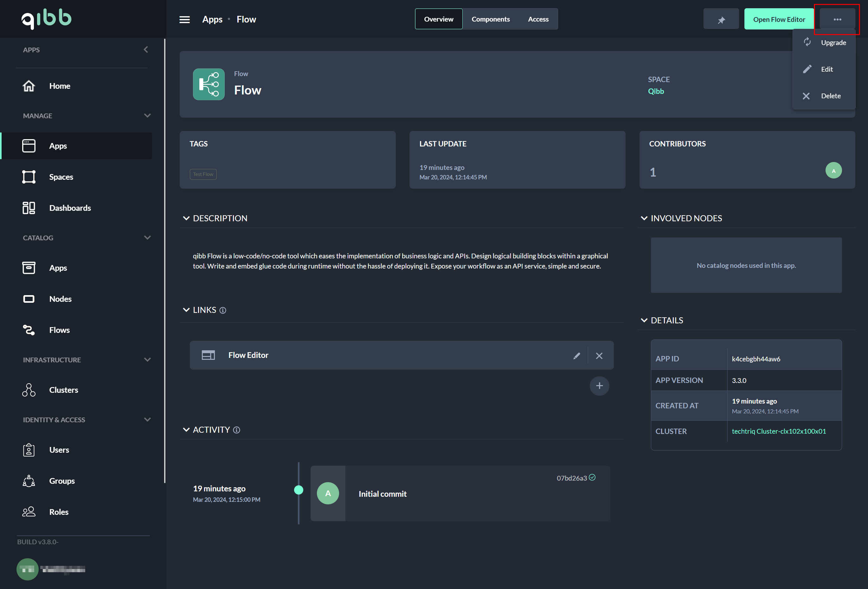Open the hamburger menu icon

[184, 19]
